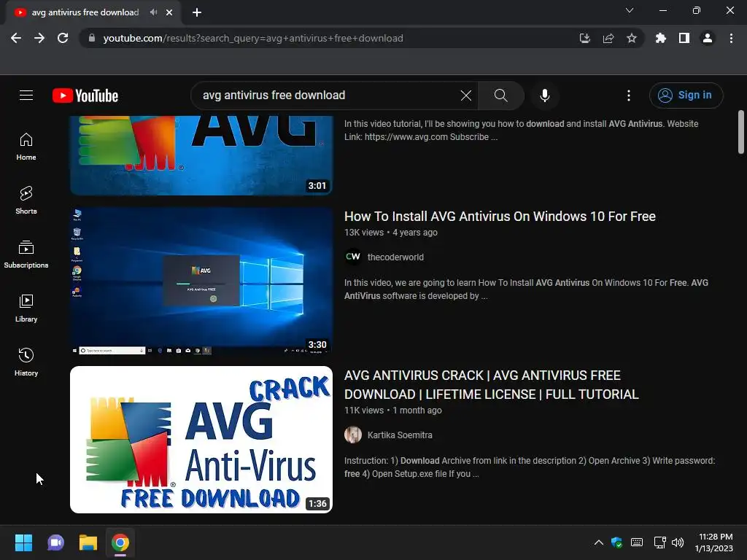The height and width of the screenshot is (560, 747).
Task: Open 'How To Install AVG Antivirus' title
Action: point(500,216)
